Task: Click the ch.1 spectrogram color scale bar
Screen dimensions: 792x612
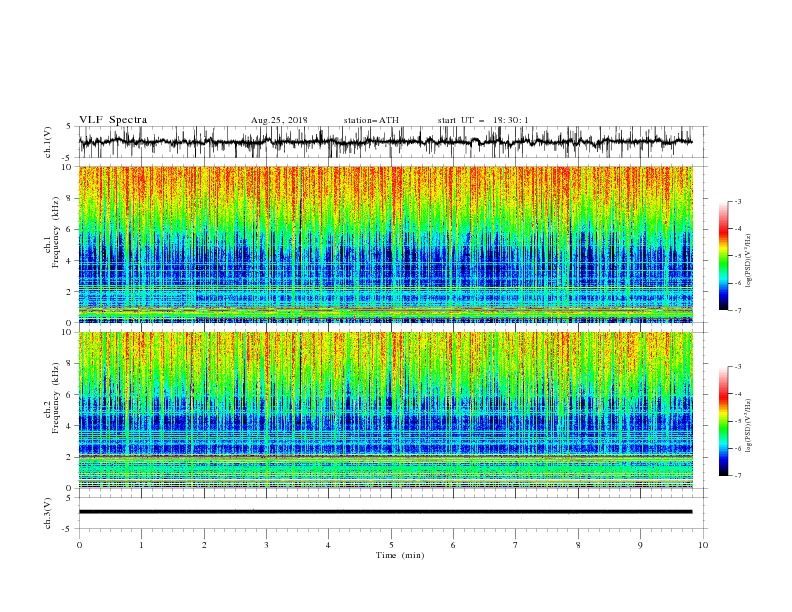Action: click(x=723, y=256)
